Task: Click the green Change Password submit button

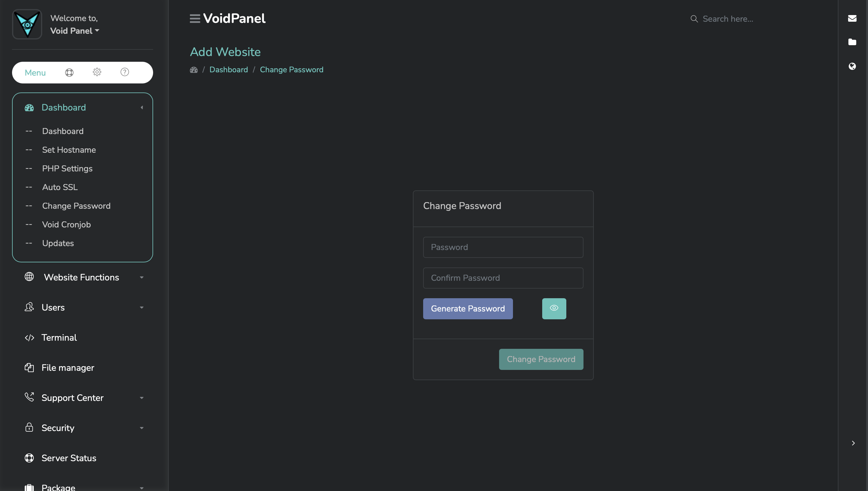Action: (x=541, y=359)
